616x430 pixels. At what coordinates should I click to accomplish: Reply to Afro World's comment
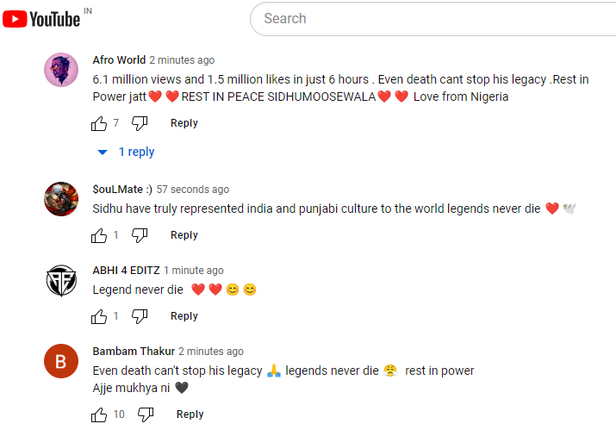pos(184,123)
